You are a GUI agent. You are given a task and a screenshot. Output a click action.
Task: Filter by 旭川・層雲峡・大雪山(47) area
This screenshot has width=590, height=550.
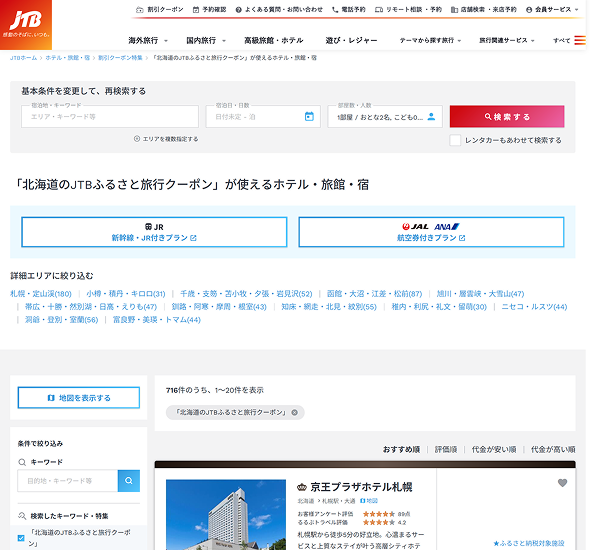tap(480, 294)
